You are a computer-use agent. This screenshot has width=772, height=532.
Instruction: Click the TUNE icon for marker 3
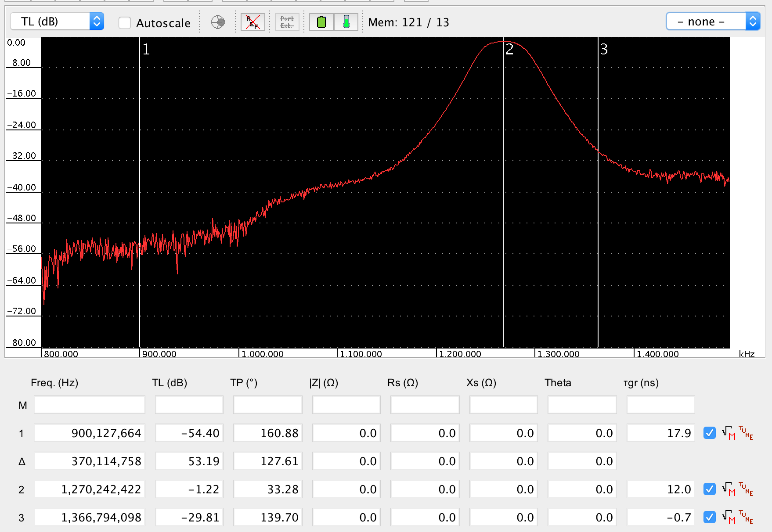(746, 517)
